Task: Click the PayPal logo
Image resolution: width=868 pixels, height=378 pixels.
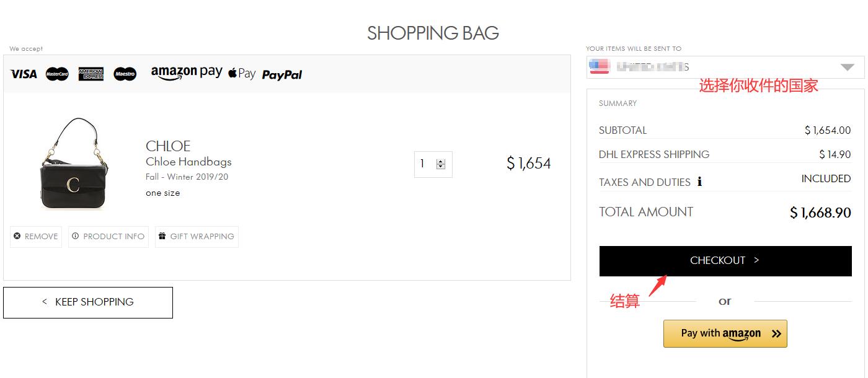Action: click(x=282, y=75)
